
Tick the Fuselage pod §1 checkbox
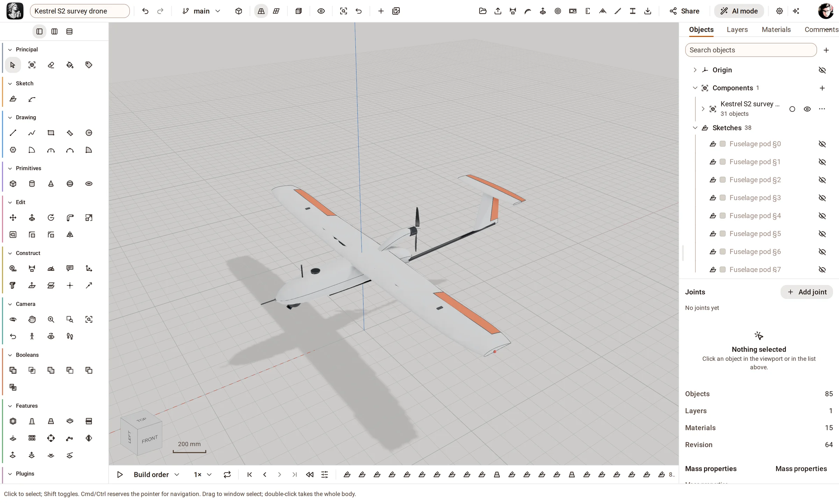click(723, 162)
